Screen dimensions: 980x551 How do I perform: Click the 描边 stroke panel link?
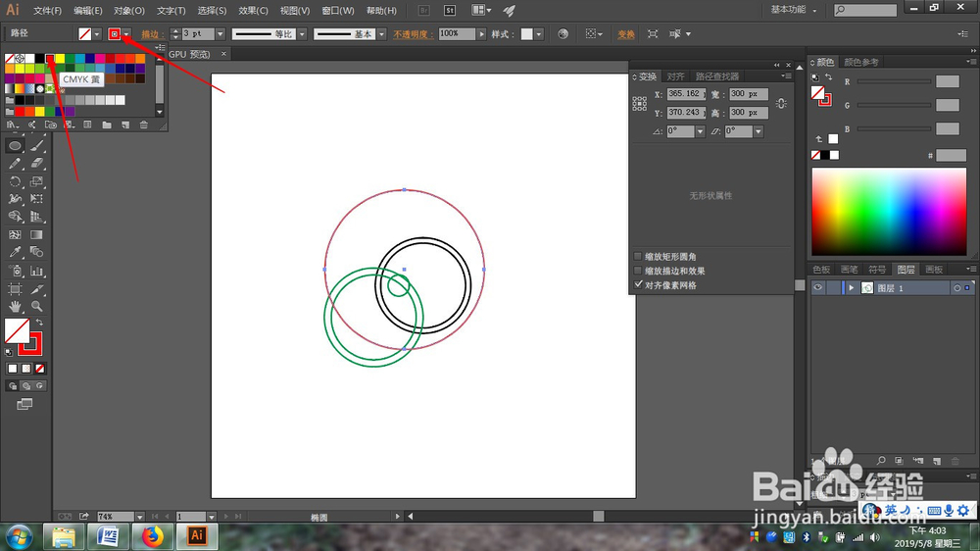[x=153, y=34]
